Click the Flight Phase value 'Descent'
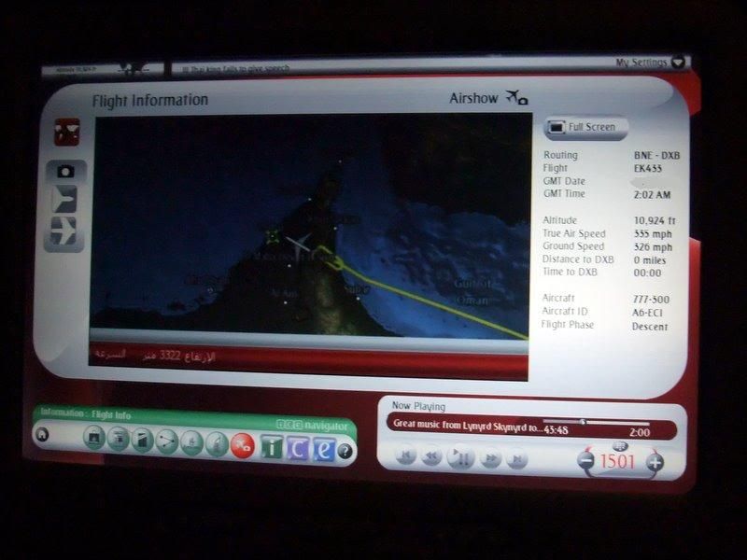Image resolution: width=747 pixels, height=560 pixels. coord(650,327)
